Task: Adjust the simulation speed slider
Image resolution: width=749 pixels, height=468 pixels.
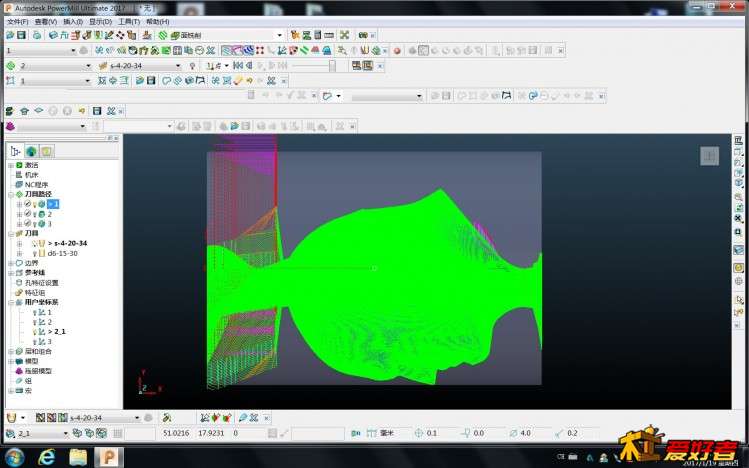Action: [x=332, y=65]
